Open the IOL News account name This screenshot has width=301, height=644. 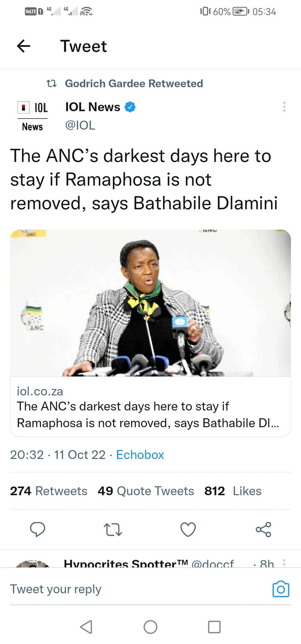coord(93,107)
